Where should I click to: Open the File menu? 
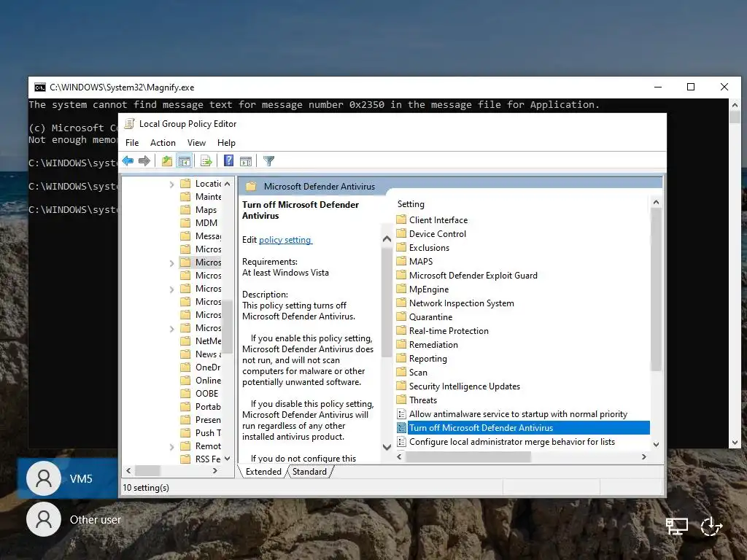[132, 143]
